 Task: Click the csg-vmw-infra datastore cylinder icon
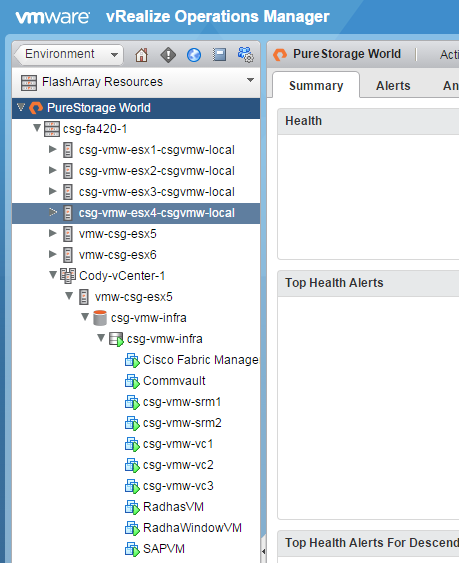pos(100,318)
